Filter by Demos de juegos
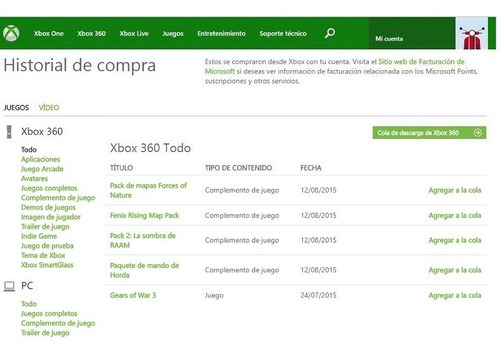Image resolution: width=500 pixels, height=362 pixels. click(48, 207)
